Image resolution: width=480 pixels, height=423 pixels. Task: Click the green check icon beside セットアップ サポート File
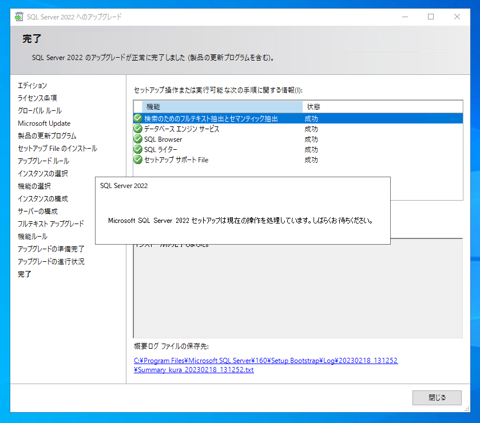138,160
